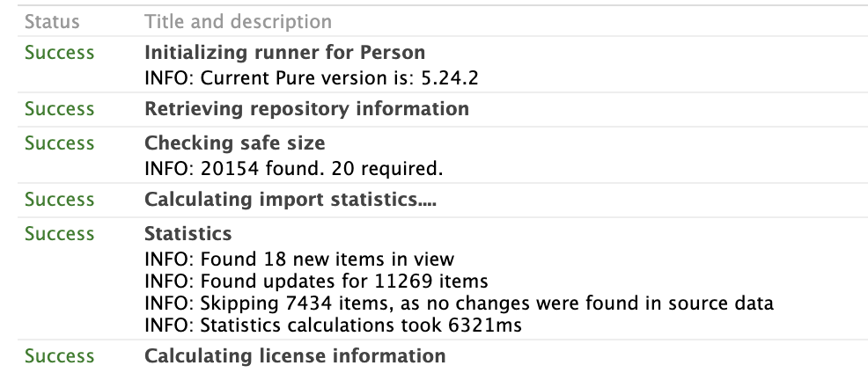The width and height of the screenshot is (868, 373).
Task: Click the Found 18 new items line
Action: [299, 260]
